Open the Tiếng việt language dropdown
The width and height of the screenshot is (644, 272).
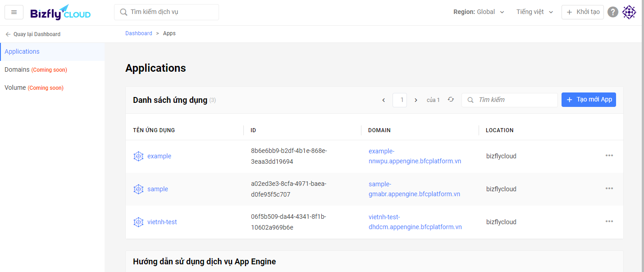(534, 12)
